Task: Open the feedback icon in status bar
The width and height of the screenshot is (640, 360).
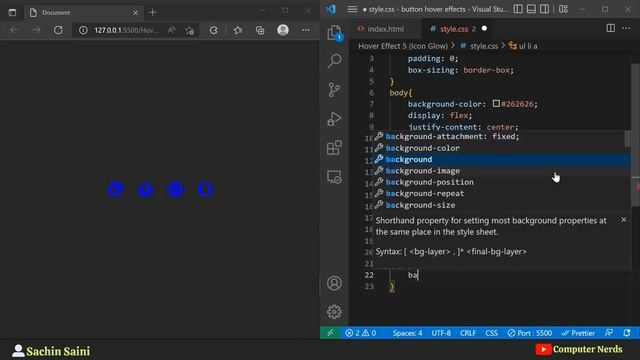Action: point(609,333)
